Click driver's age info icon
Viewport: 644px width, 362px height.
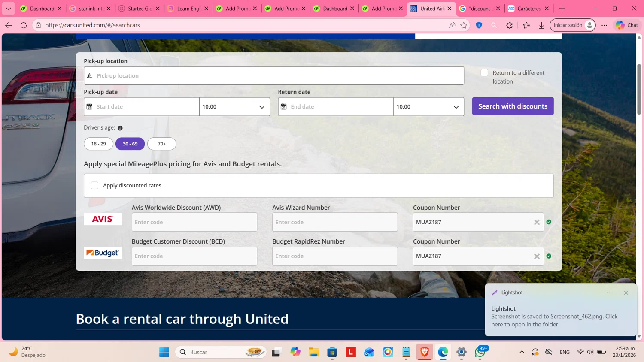click(x=120, y=128)
